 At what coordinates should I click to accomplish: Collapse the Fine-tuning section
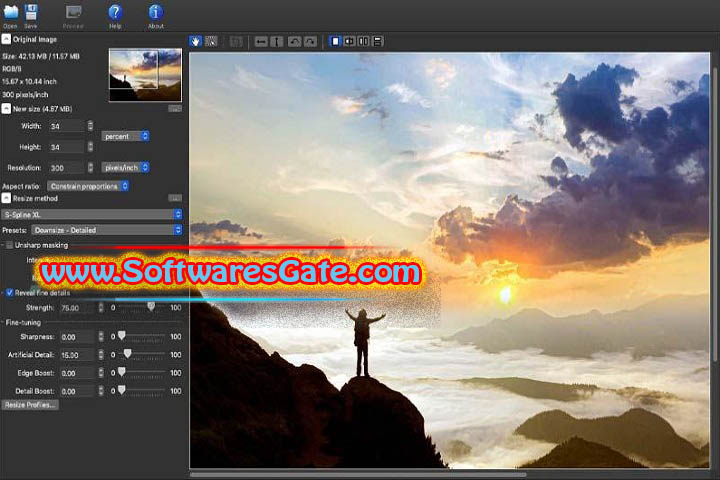3,322
